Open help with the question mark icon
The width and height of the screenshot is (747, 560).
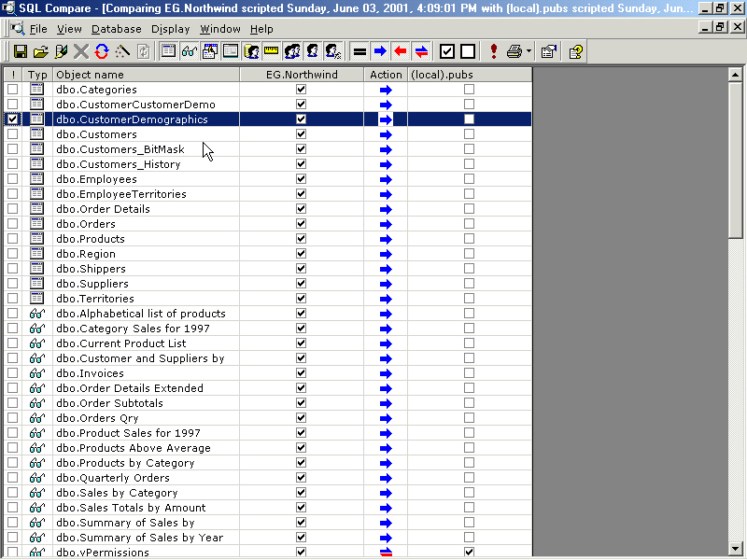[575, 51]
